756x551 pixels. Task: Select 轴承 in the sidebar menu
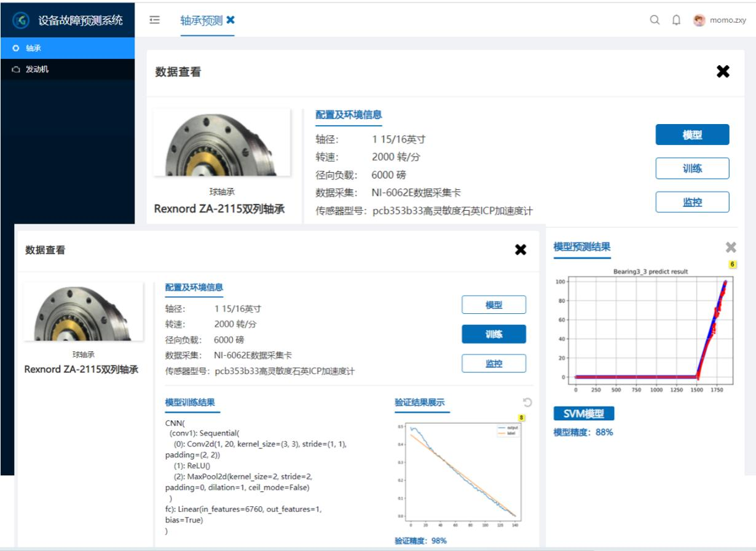[34, 48]
